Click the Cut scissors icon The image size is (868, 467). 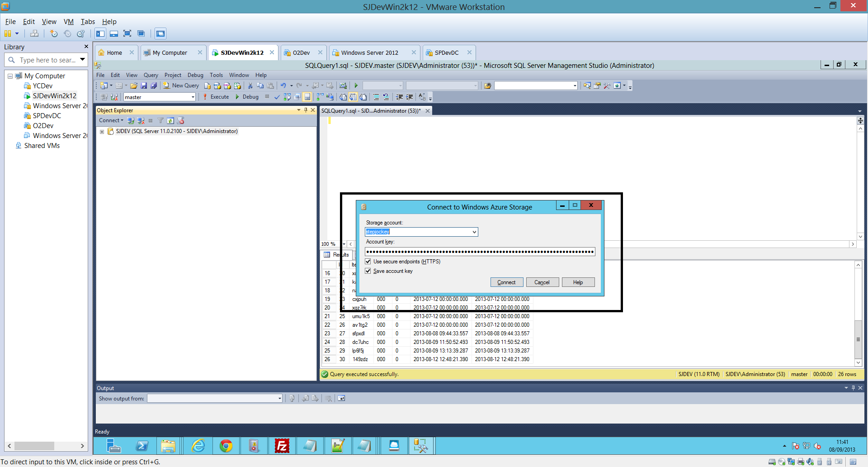point(250,86)
